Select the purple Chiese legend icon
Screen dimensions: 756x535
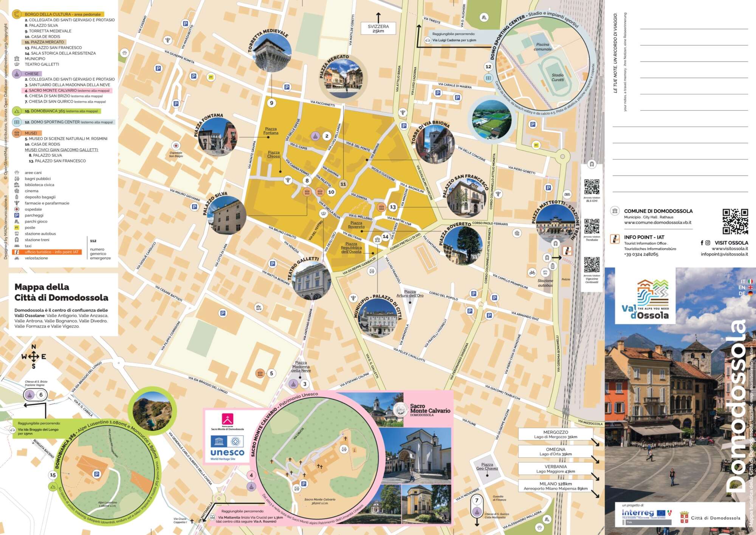tap(17, 74)
